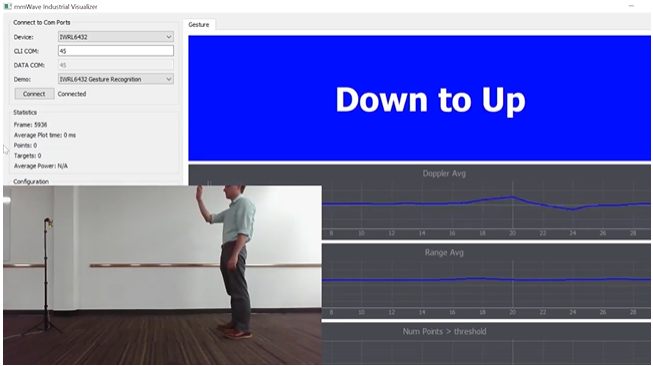653x366 pixels.
Task: Click the mmWave Industrial Visualizer window icon
Action: coord(7,6)
